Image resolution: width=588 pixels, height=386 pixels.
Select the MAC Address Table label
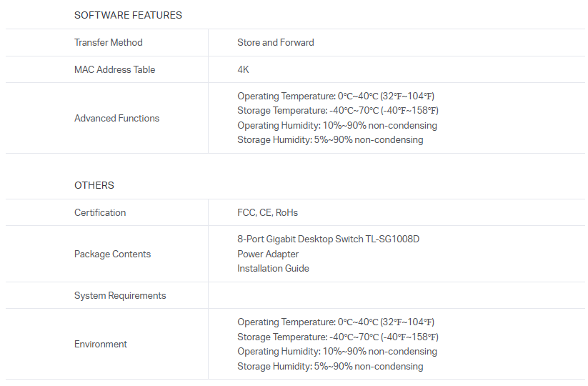pyautogui.click(x=114, y=69)
